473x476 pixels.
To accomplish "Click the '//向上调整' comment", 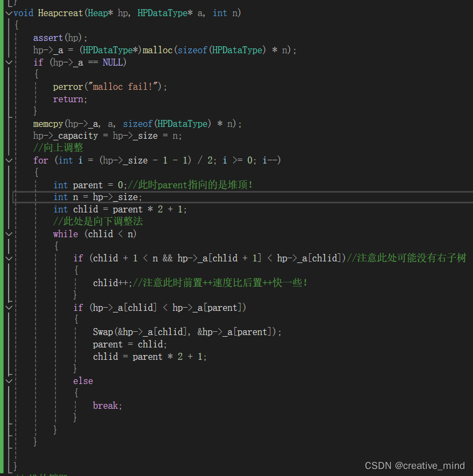I will tap(58, 148).
